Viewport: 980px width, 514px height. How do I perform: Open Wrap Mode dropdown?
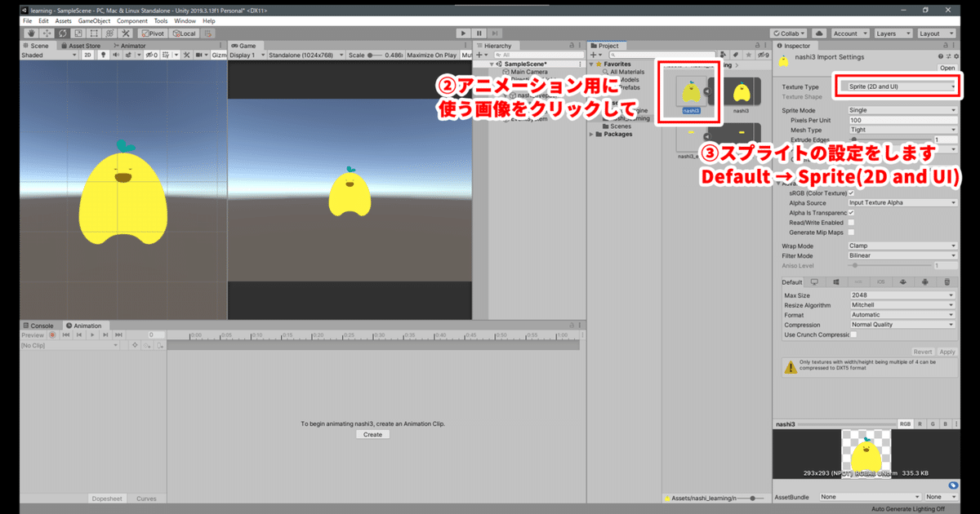point(902,246)
